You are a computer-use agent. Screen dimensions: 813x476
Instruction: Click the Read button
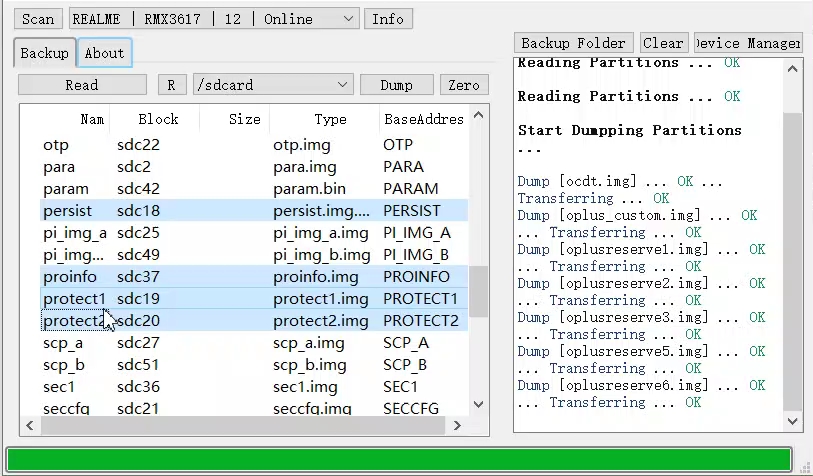coord(82,85)
